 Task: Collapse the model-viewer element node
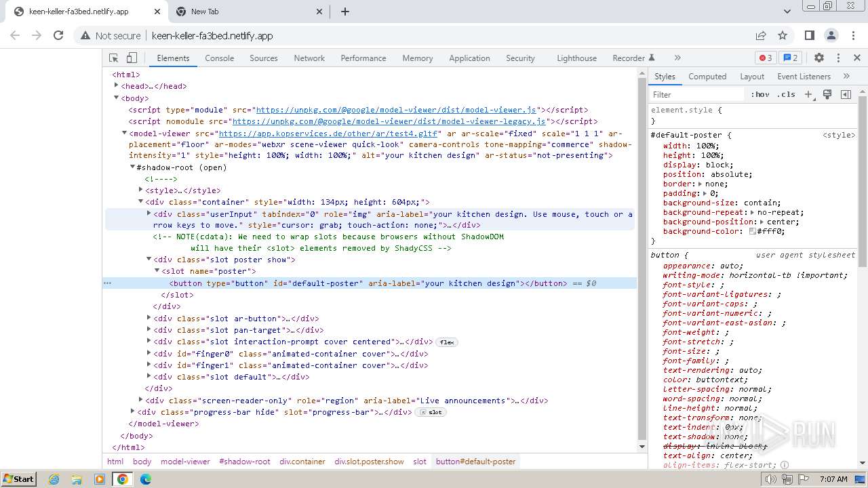coord(124,134)
